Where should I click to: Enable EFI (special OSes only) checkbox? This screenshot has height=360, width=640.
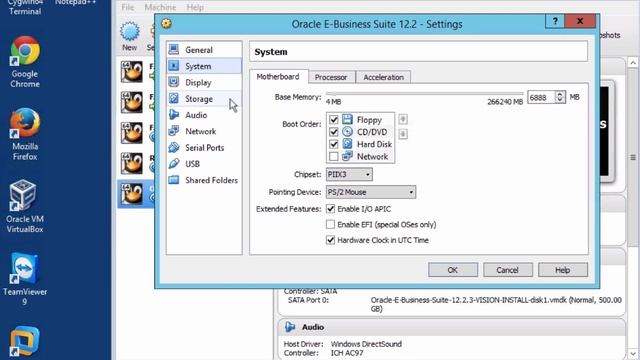coord(330,224)
